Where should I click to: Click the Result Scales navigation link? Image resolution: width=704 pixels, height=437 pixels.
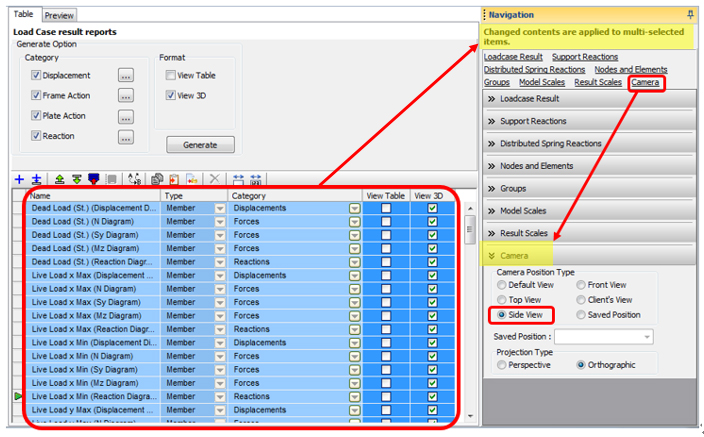pyautogui.click(x=598, y=82)
